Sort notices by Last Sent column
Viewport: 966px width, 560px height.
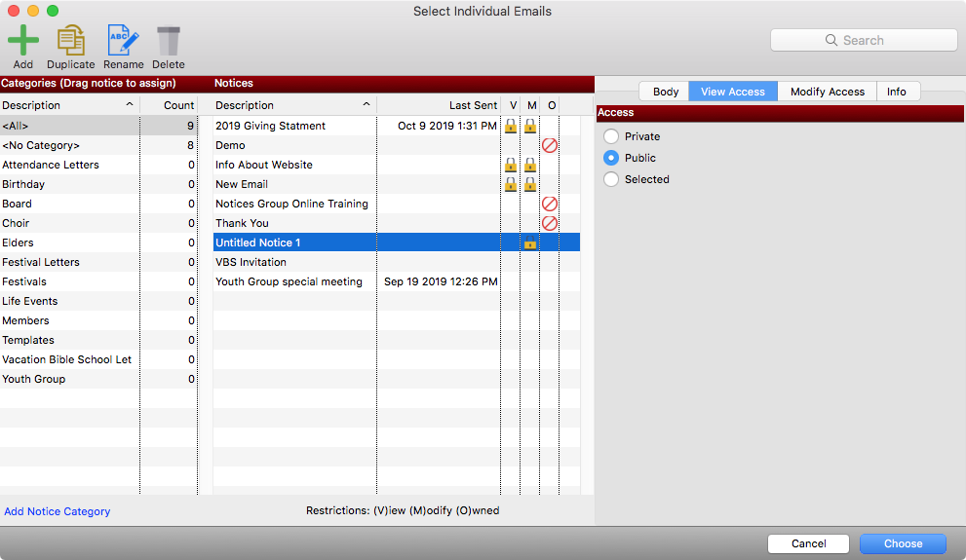click(x=439, y=105)
